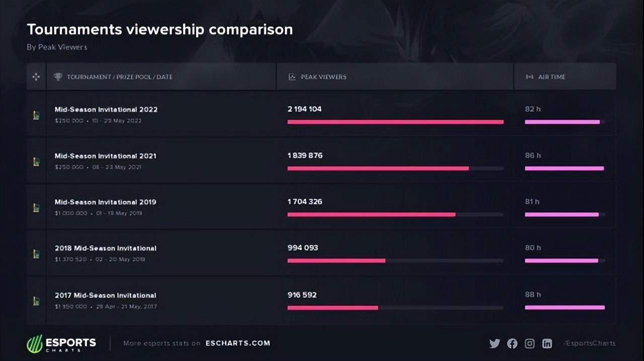Click the LinkedIn icon in footer

click(547, 343)
